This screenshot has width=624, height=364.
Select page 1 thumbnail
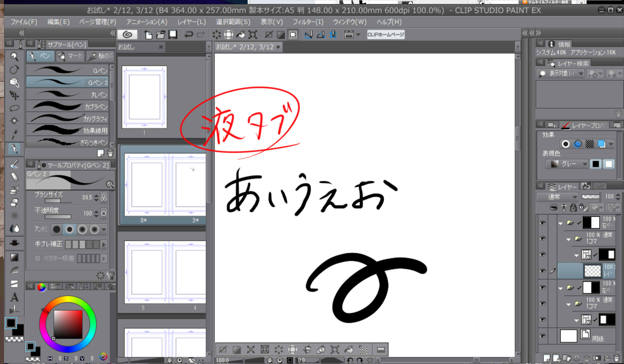[144, 97]
